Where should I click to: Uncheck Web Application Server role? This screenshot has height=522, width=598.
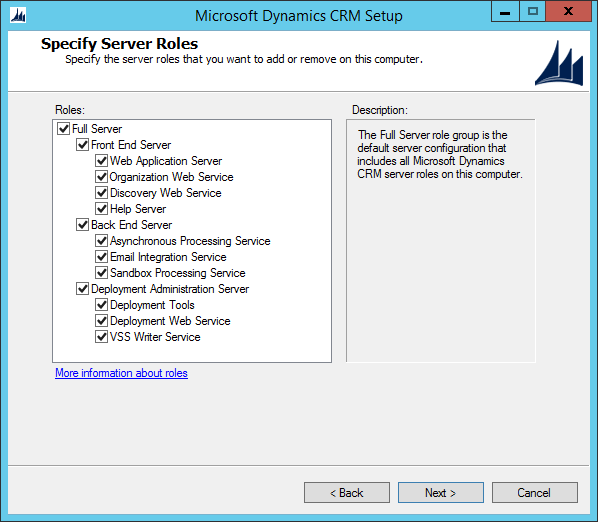101,161
